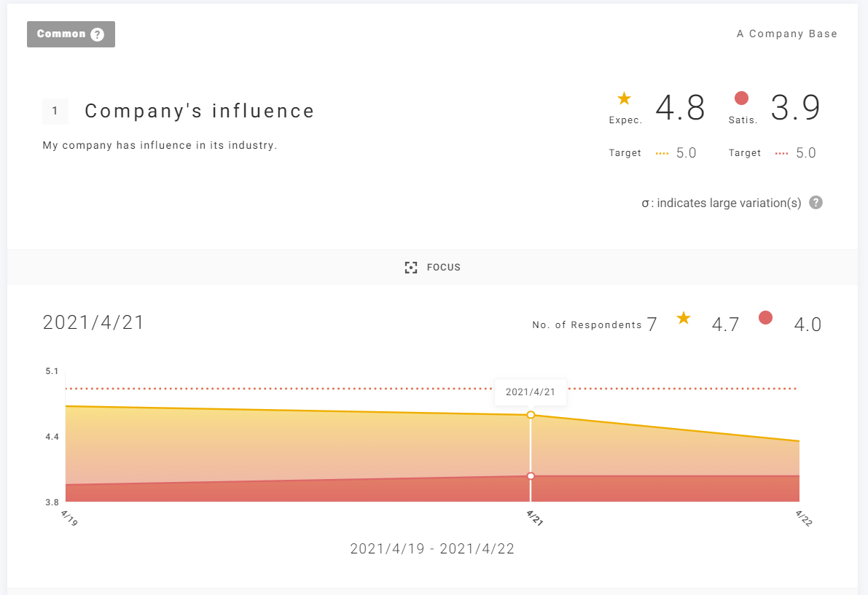Screen dimensions: 868x595
Task: Open help for large variation indicator
Action: tap(816, 203)
